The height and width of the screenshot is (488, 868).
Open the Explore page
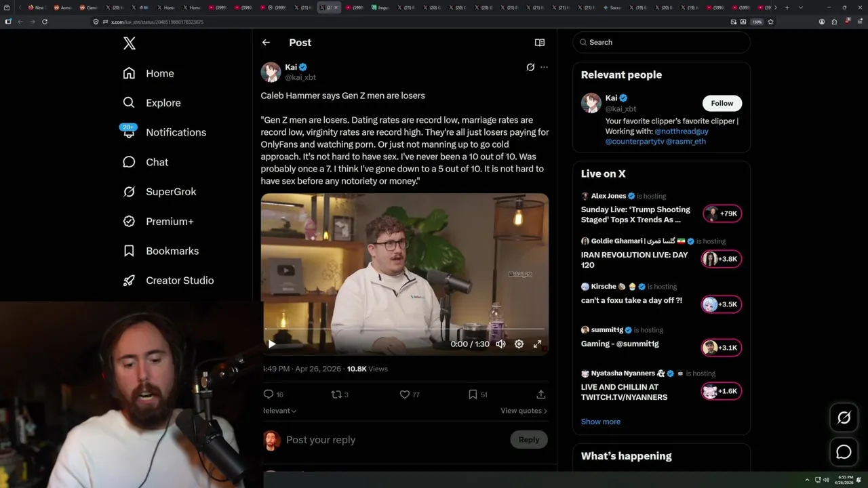tap(152, 103)
